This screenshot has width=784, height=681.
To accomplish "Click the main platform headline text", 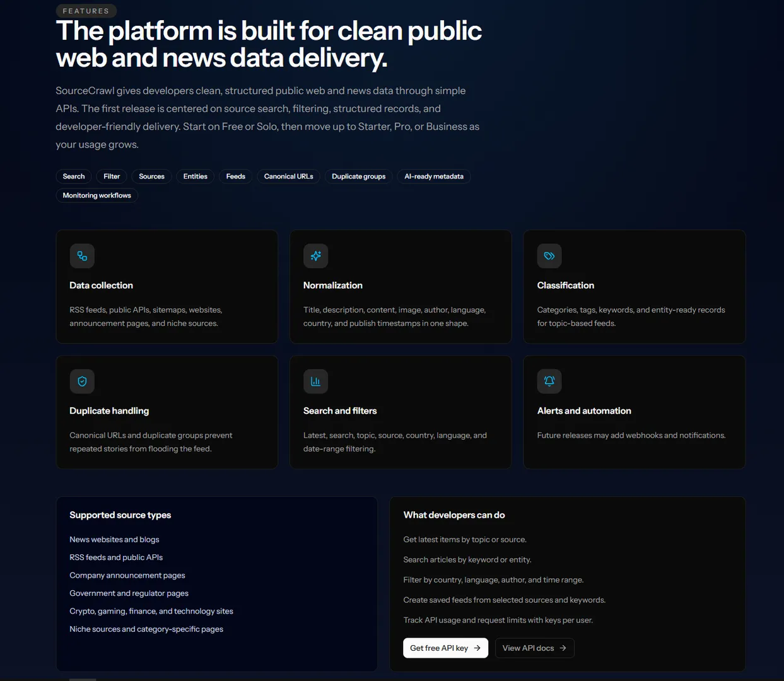I will pyautogui.click(x=269, y=44).
